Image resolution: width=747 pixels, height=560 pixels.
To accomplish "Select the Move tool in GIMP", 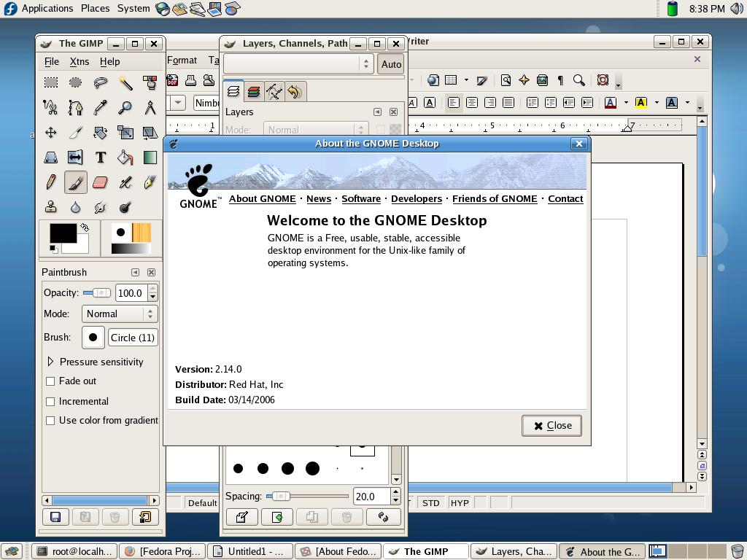I will (50, 133).
